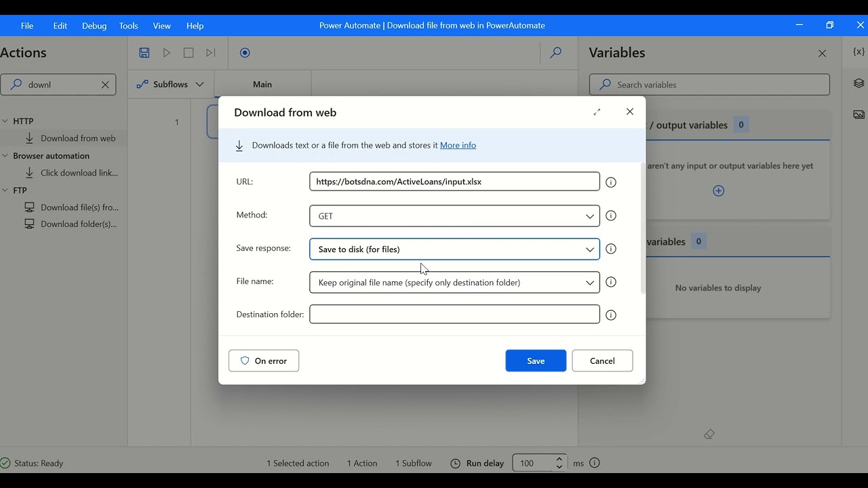
Task: Switch to the Main subflow tab
Action: tap(262, 85)
